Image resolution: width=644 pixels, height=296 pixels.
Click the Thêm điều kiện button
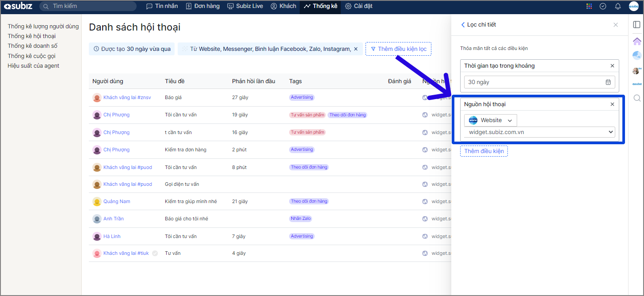[x=484, y=151]
